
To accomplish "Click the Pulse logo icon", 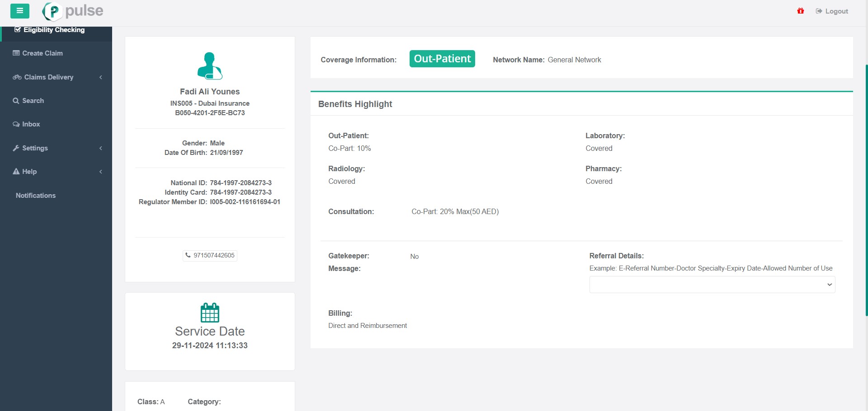I will [x=53, y=11].
